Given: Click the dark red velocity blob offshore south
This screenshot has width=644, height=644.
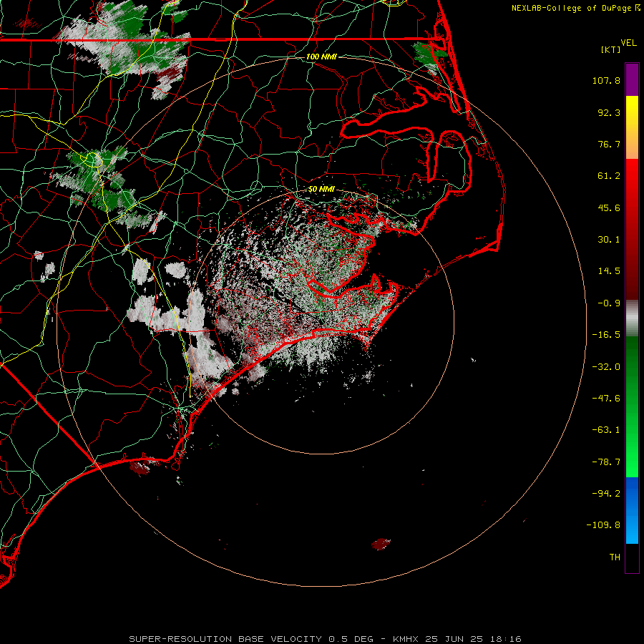Looking at the screenshot, I should tap(381, 544).
